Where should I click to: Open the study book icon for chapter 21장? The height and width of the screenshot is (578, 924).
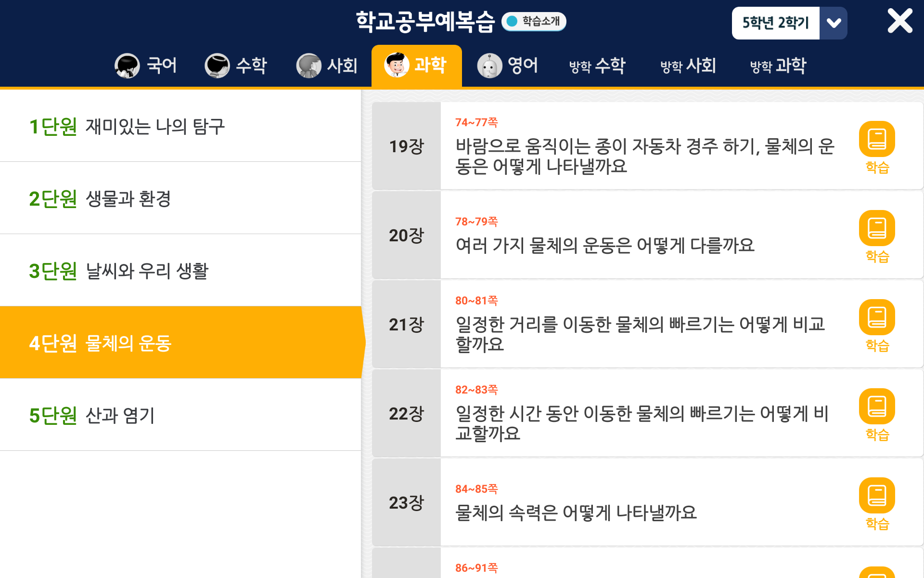877,317
